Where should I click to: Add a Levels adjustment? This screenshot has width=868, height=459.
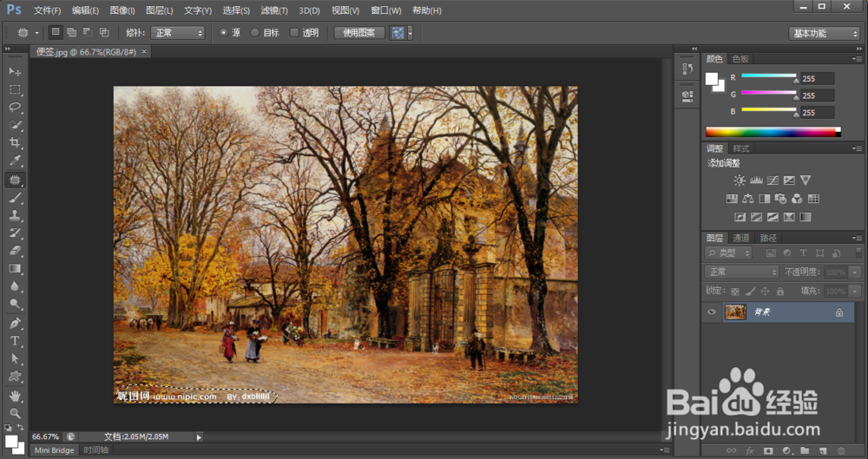[x=756, y=180]
